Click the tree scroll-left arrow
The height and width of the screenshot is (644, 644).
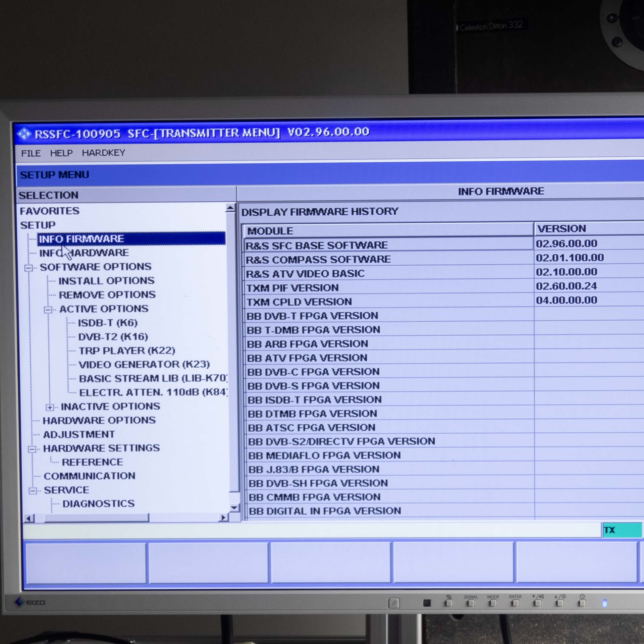click(30, 519)
